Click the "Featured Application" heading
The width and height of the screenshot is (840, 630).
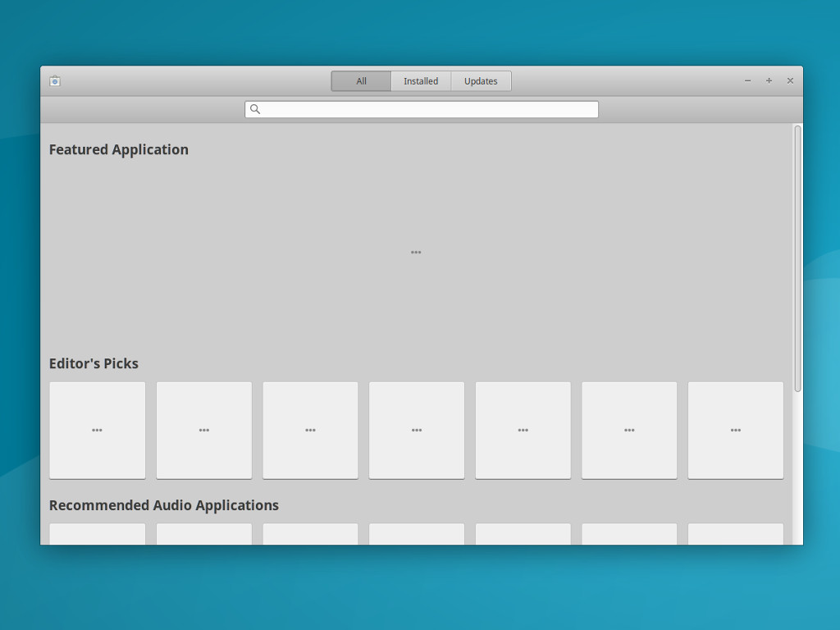[119, 149]
